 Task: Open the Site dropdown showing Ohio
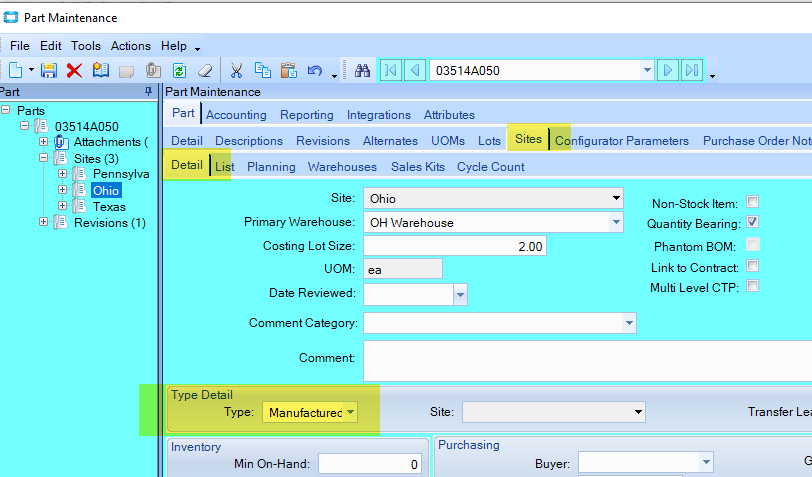click(x=616, y=198)
